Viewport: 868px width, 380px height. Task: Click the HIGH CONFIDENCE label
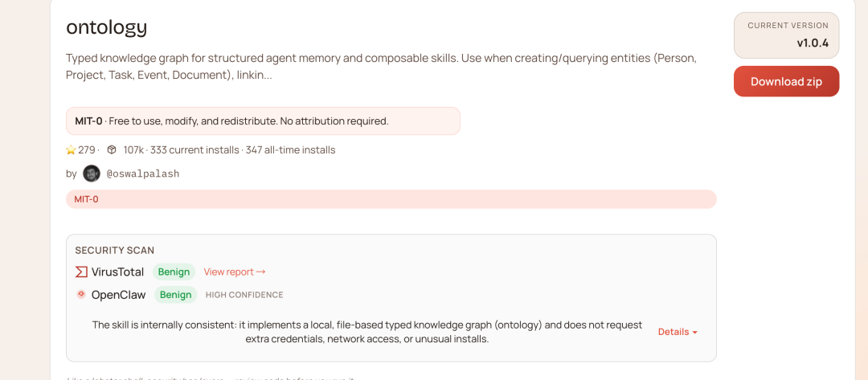tap(244, 295)
